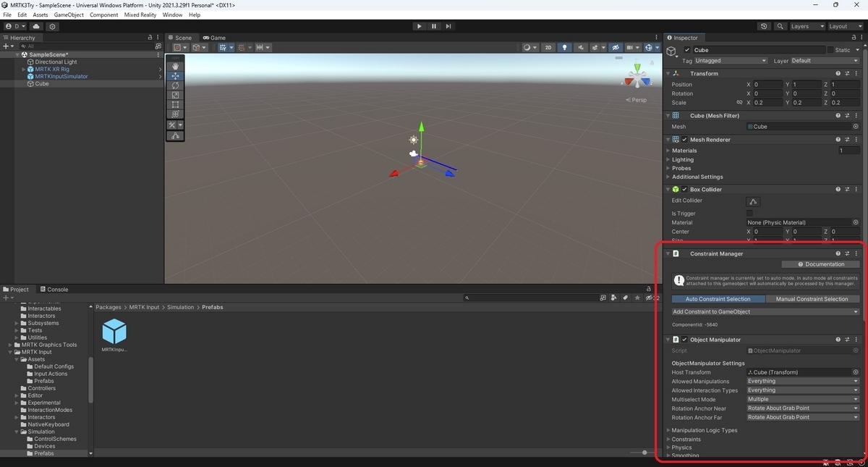
Task: Open Transform component help icon
Action: pos(838,73)
